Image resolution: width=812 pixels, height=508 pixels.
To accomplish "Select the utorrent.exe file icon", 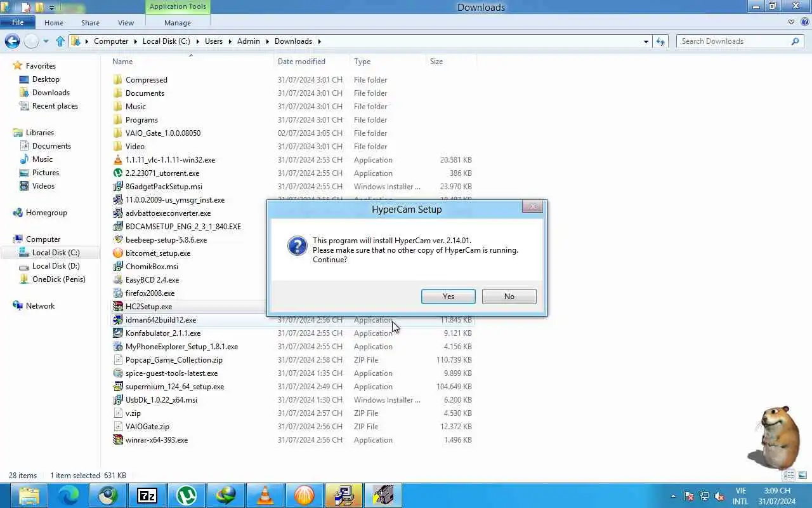I will (x=118, y=173).
